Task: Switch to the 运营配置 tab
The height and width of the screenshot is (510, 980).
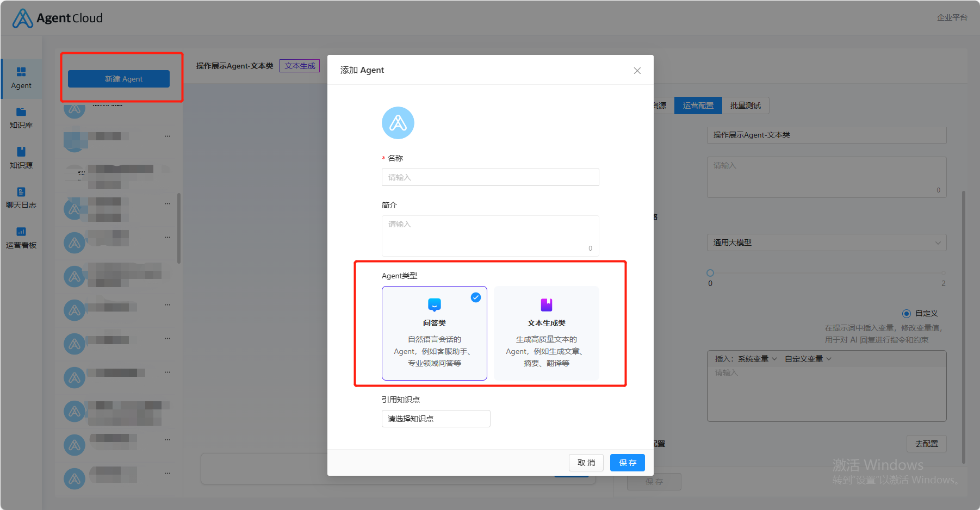Action: 698,105
